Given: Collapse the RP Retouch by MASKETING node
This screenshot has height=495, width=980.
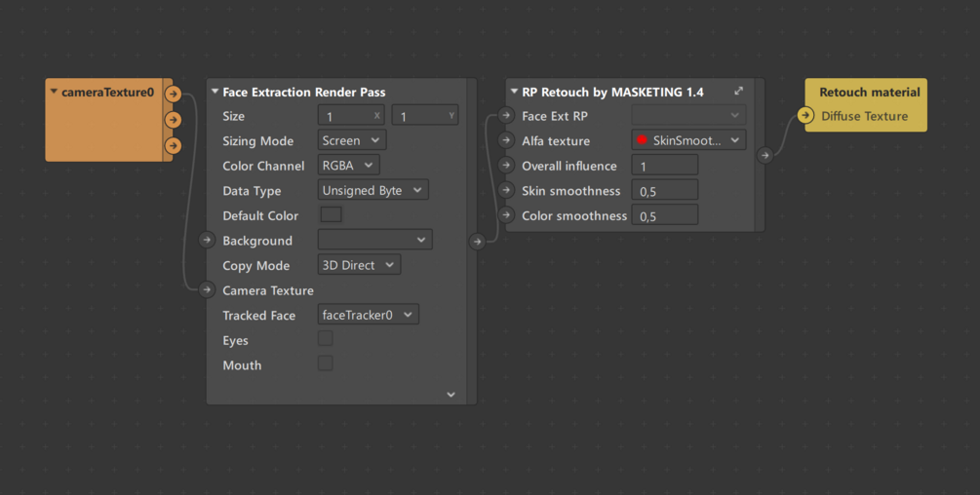Looking at the screenshot, I should click(x=514, y=92).
